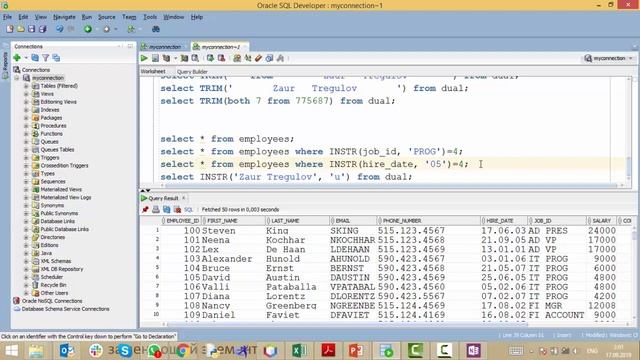640x360 pixels.
Task: Sort by the LAST_NAME column header
Action: pos(298,221)
